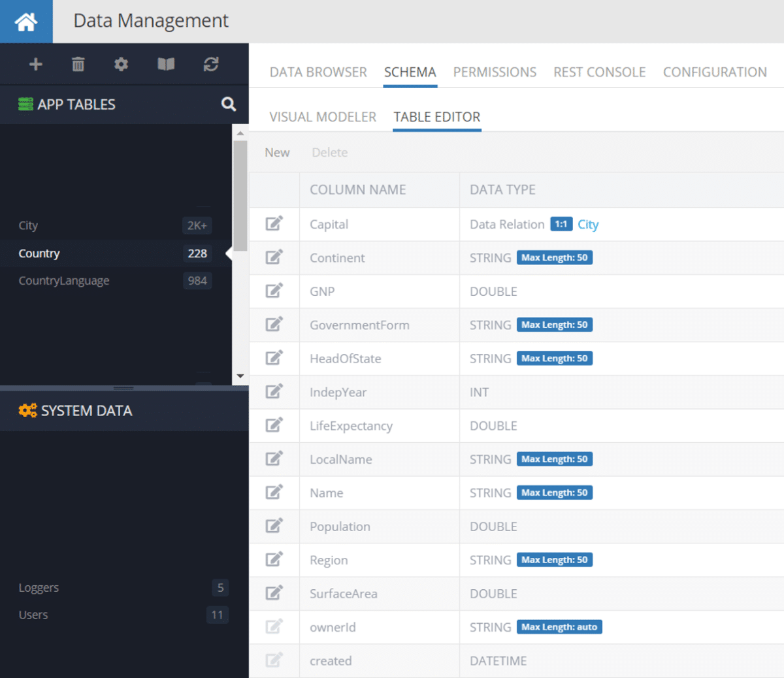Open the documentation book icon in the toolbar

(166, 64)
